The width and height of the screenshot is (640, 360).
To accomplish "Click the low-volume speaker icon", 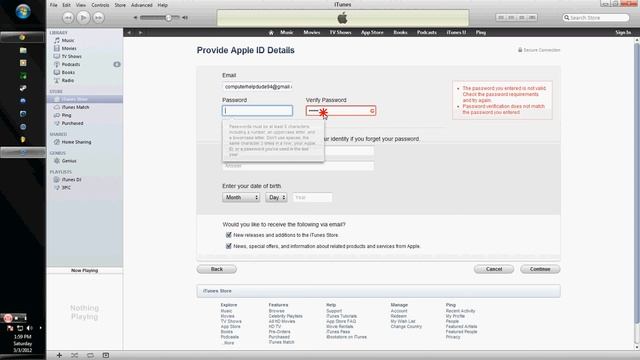I will (136, 18).
